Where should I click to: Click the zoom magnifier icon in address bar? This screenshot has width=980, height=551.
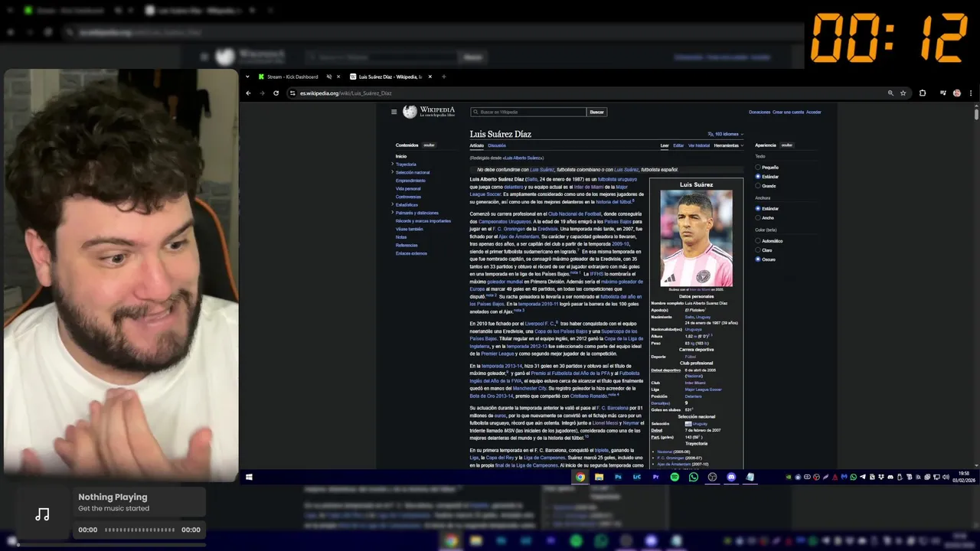pos(890,93)
